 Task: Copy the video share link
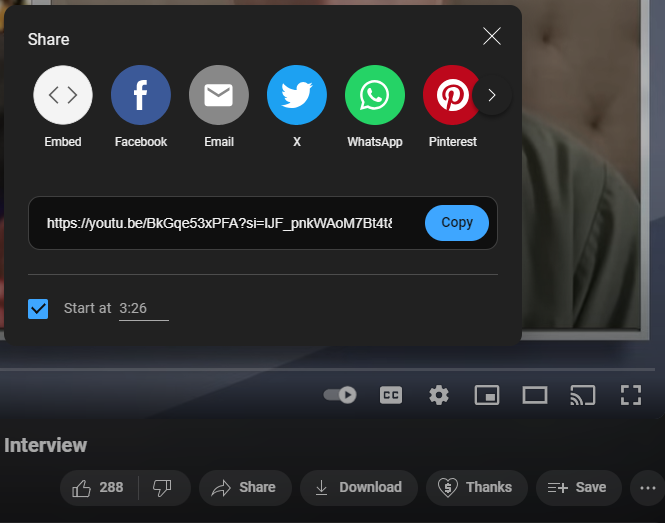[x=457, y=223]
